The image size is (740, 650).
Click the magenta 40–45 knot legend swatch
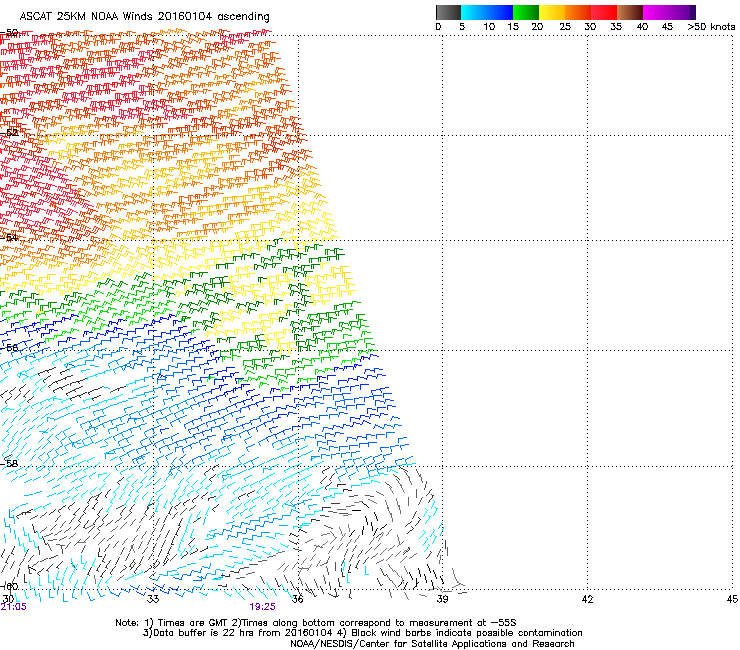point(656,12)
